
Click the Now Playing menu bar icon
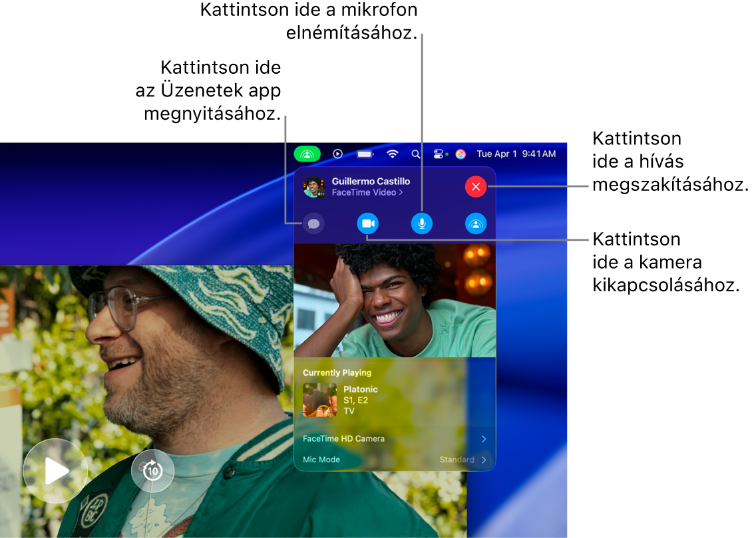pyautogui.click(x=338, y=154)
